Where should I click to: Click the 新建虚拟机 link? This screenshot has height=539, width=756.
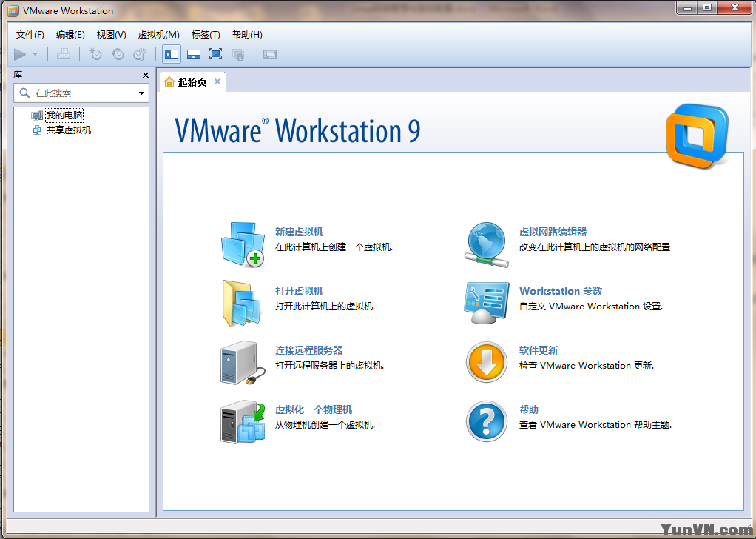pos(299,232)
